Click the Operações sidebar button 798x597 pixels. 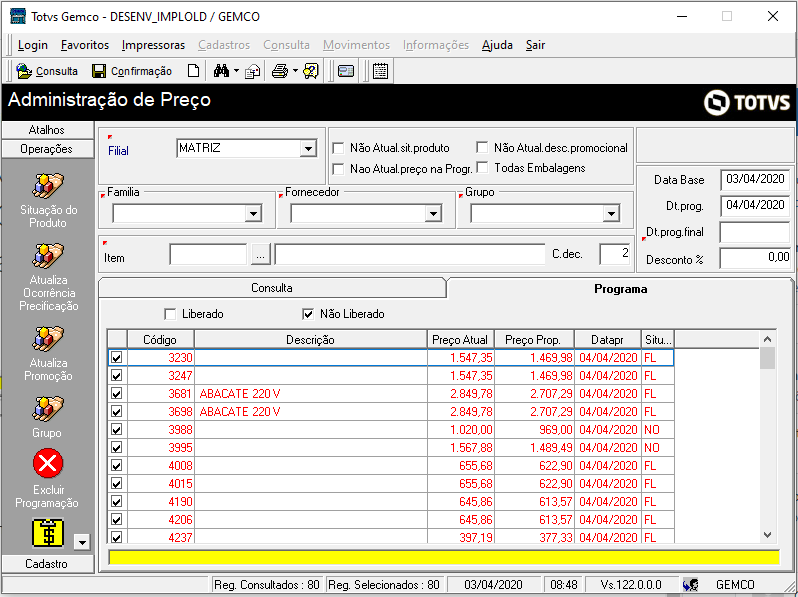[x=47, y=149]
